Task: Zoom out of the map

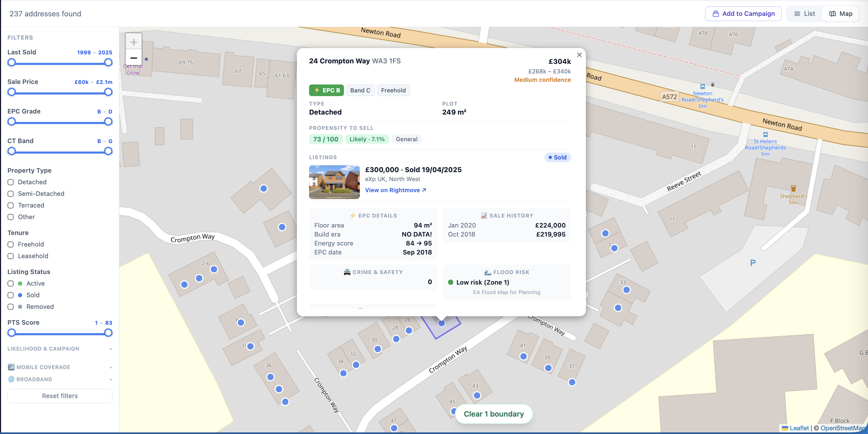Action: click(133, 58)
